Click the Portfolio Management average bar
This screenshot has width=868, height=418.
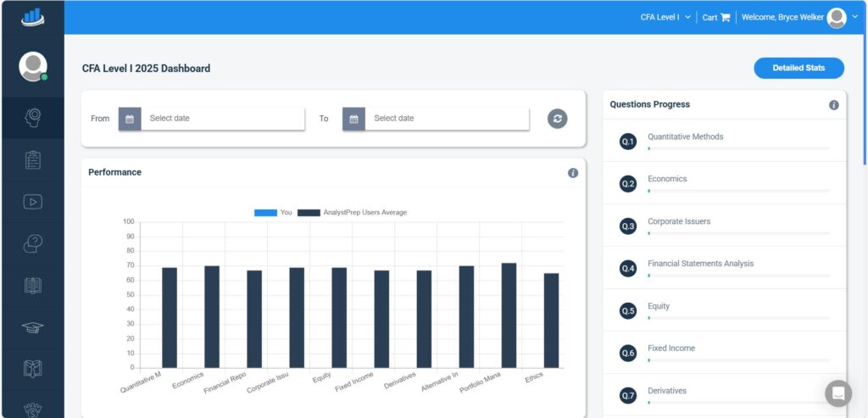509,315
